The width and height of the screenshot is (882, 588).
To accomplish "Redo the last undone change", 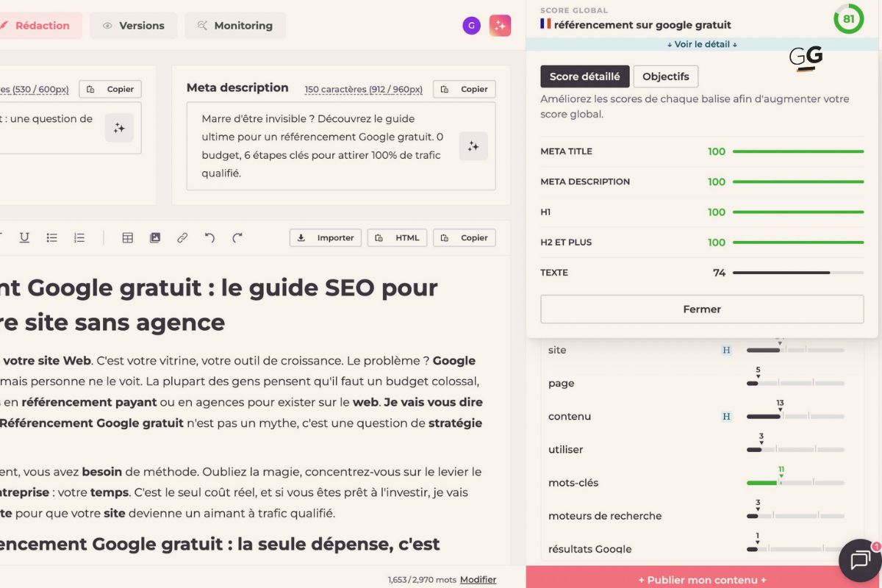I will [237, 237].
